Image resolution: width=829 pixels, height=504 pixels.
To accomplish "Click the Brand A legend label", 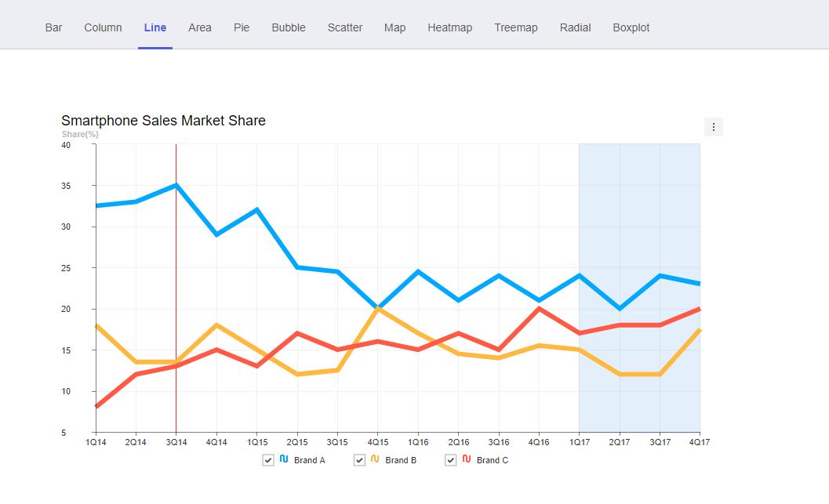I will (x=310, y=461).
